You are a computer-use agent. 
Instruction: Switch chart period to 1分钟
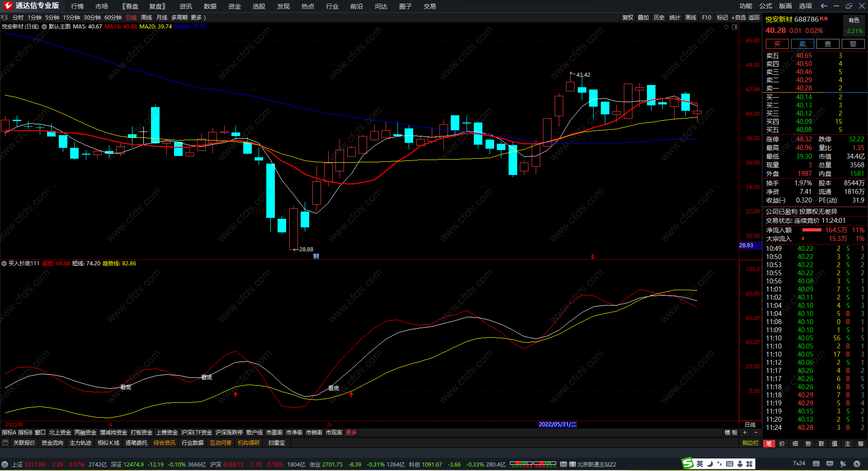(34, 18)
